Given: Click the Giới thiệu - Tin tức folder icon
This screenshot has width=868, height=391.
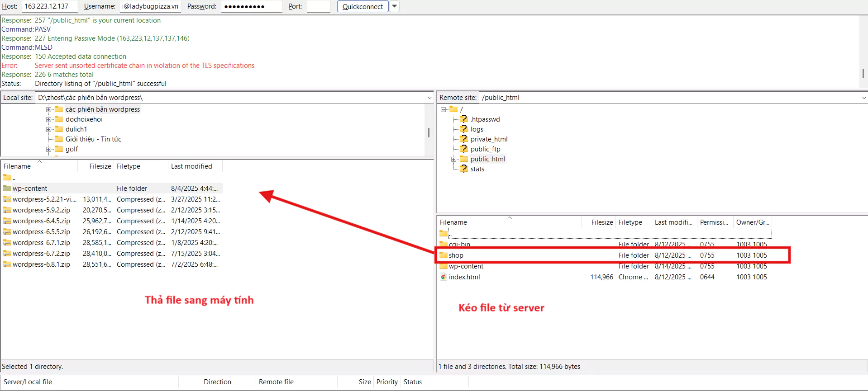Looking at the screenshot, I should point(59,139).
